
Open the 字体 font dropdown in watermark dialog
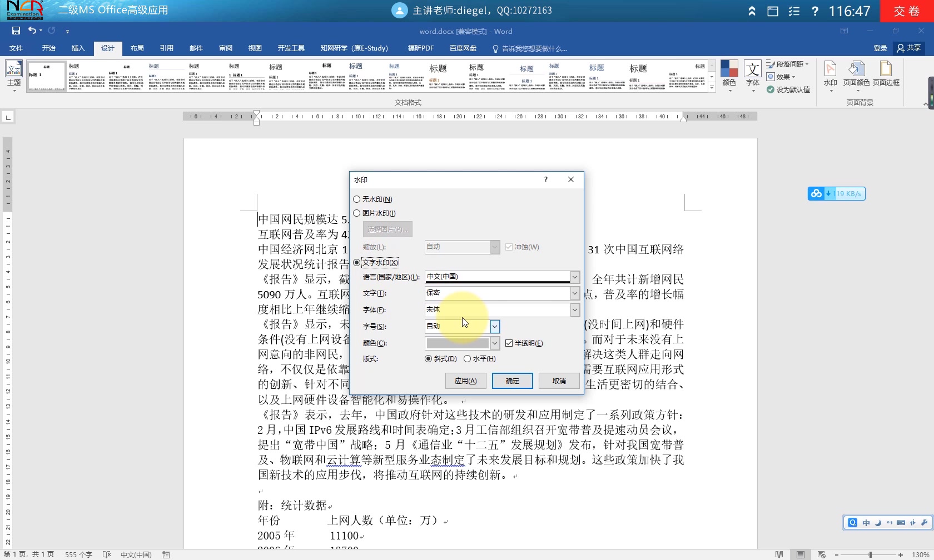(x=574, y=310)
